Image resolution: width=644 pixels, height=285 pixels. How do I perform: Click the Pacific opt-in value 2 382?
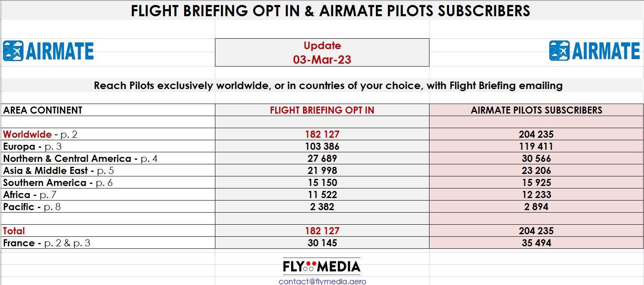pyautogui.click(x=322, y=207)
